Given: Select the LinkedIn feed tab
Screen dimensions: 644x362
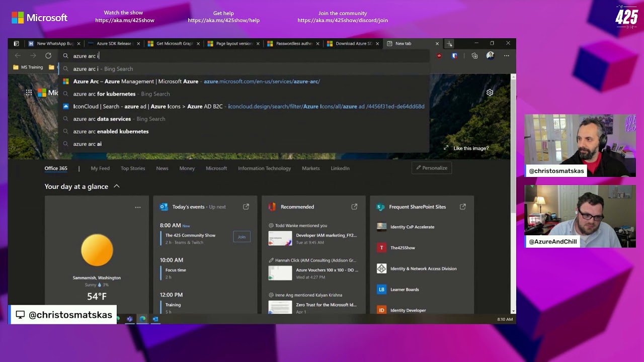Looking at the screenshot, I should point(340,168).
